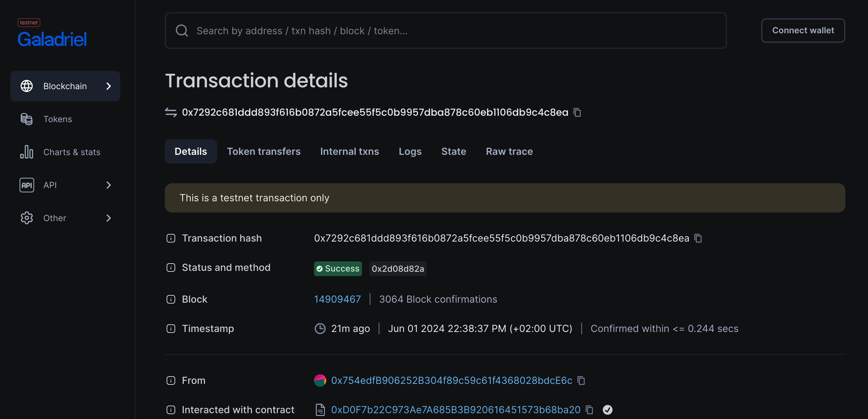Image resolution: width=868 pixels, height=419 pixels.
Task: Click the API icon in sidebar
Action: coord(27,185)
